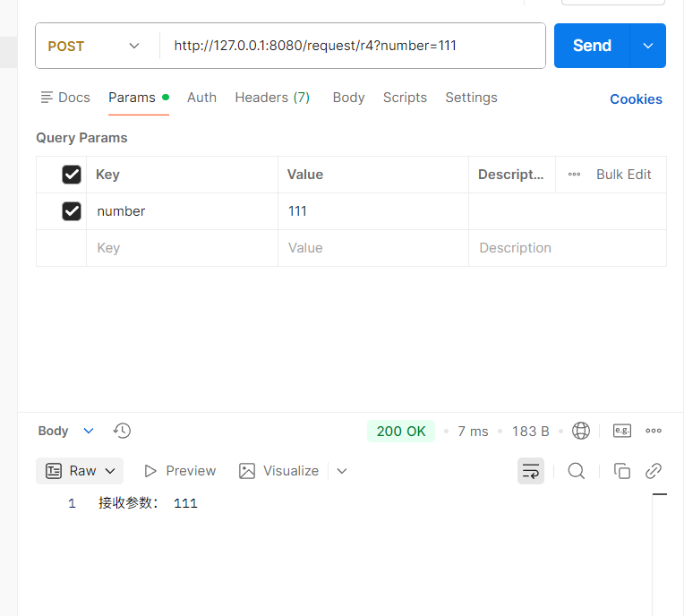The height and width of the screenshot is (616, 684).
Task: Switch to Visualize view
Action: point(278,471)
